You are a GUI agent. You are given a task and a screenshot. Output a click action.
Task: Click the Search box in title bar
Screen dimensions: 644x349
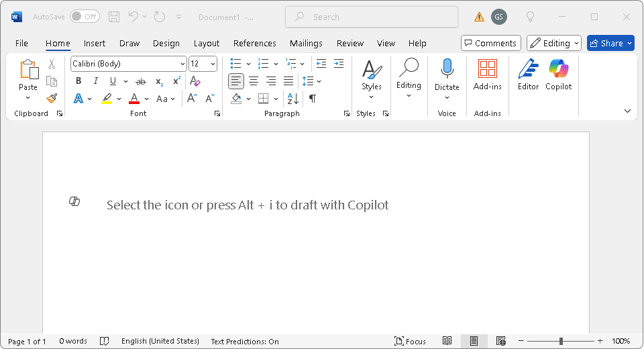[372, 17]
